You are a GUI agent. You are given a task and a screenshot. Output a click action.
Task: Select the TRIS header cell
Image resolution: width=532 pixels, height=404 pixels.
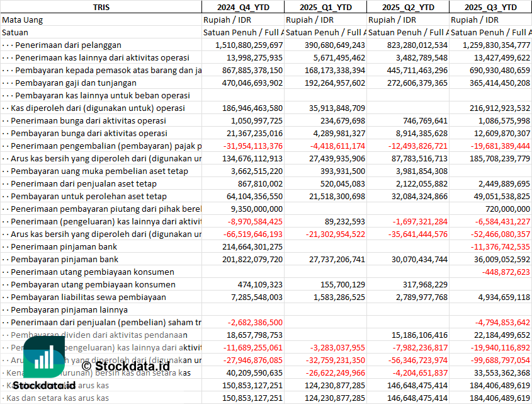pyautogui.click(x=101, y=7)
